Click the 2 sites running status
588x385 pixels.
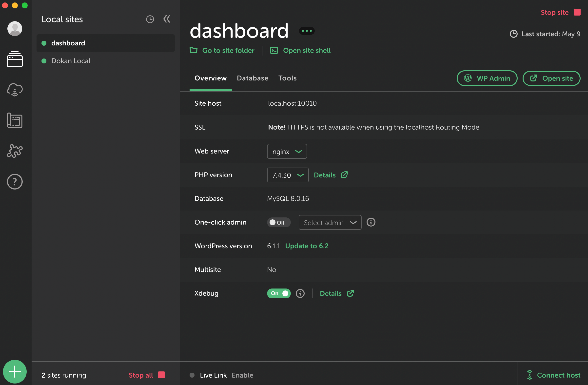[x=64, y=375]
